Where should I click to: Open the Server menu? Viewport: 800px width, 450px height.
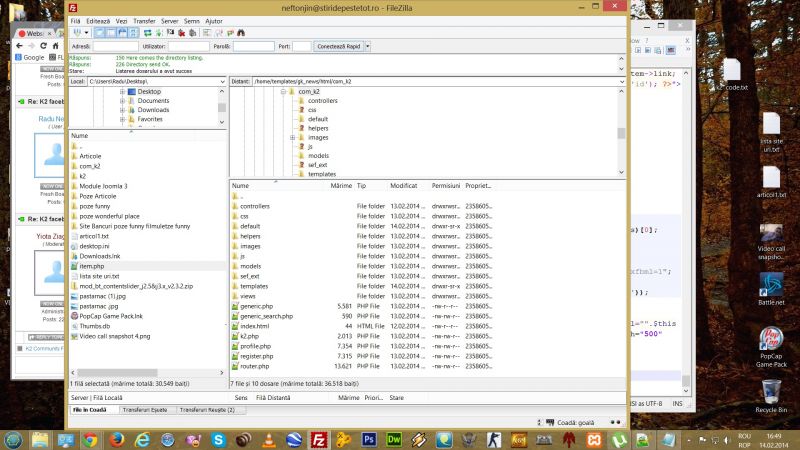click(169, 21)
